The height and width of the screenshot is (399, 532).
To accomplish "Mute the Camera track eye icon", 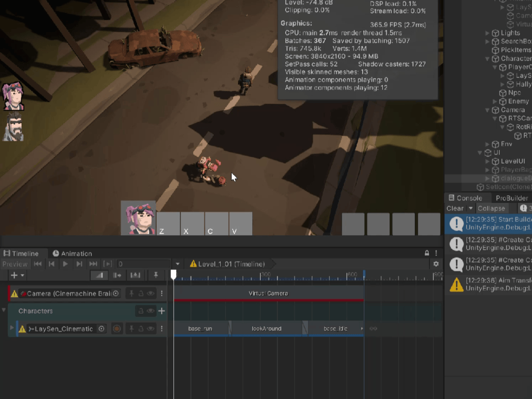I will coord(151,294).
